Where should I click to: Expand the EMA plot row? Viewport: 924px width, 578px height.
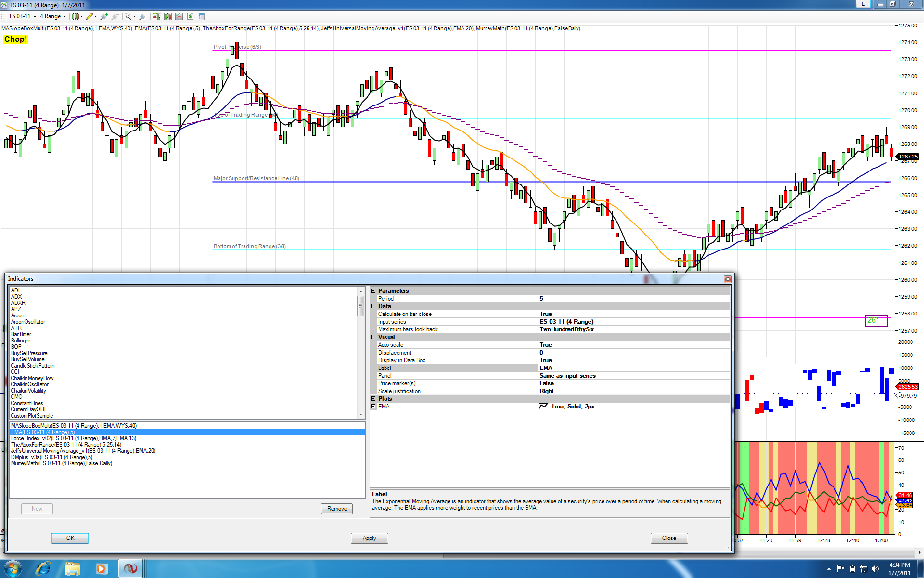[x=373, y=407]
